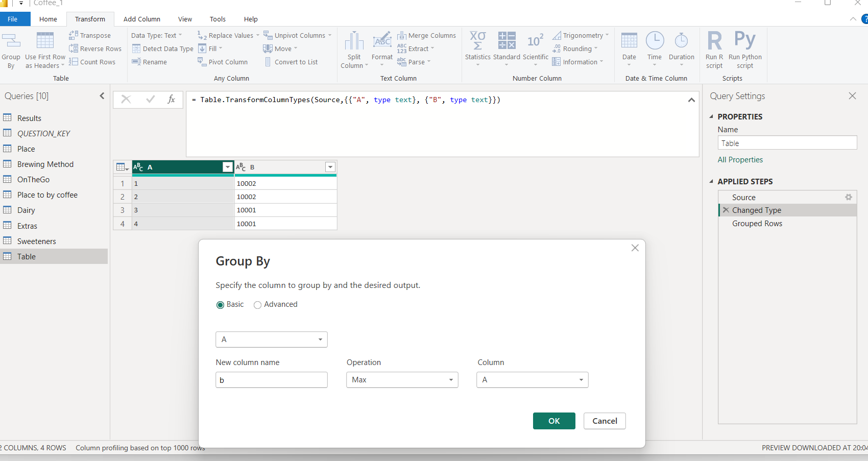Screen dimensions: 868x461
Task: Open the Group By ribbon tool
Action: pos(11,51)
